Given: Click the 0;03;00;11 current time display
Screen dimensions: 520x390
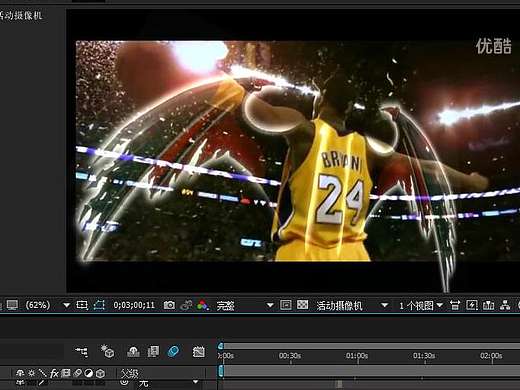Looking at the screenshot, I should click(x=134, y=305).
